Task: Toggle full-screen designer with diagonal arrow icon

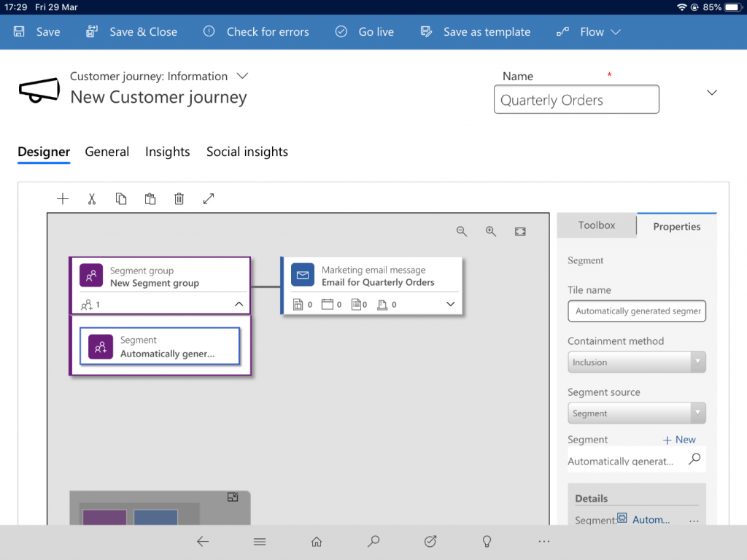Action: point(209,198)
